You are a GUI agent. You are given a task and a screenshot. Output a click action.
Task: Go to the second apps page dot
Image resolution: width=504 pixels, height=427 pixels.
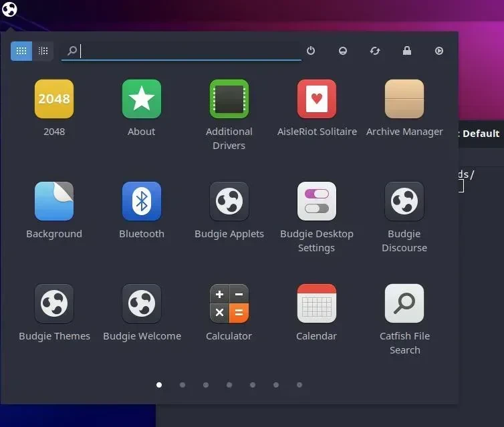coord(182,385)
